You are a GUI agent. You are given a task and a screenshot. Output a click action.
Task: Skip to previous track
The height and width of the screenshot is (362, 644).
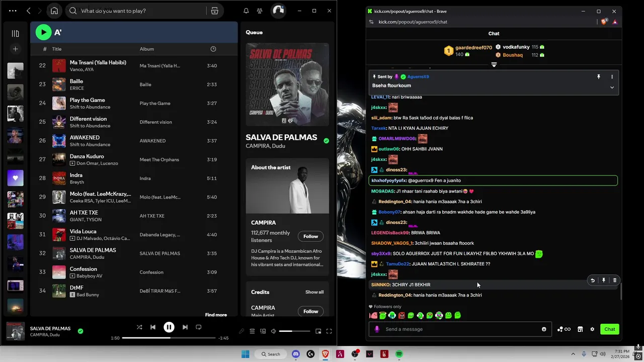(153, 327)
